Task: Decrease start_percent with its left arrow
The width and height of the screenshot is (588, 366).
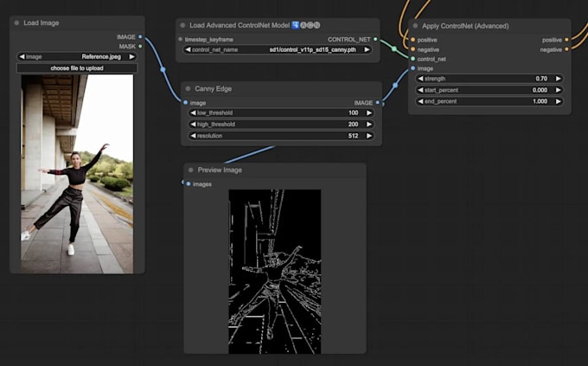Action: 420,90
